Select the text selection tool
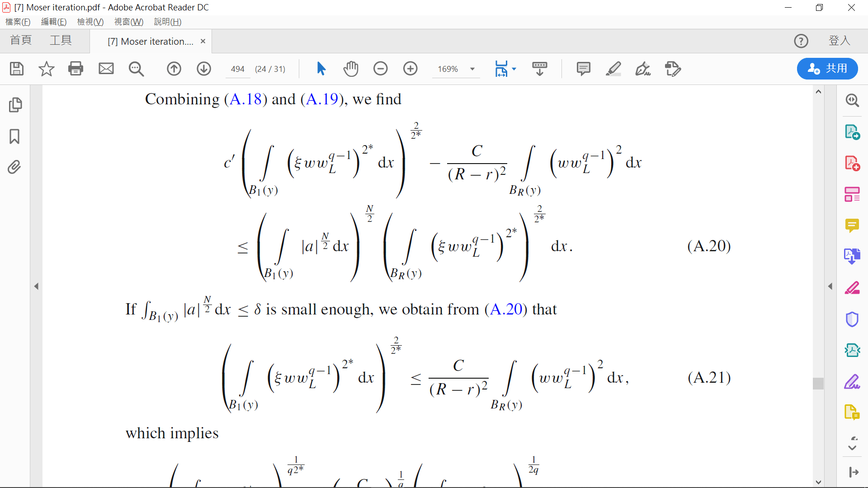This screenshot has height=488, width=868. [321, 69]
